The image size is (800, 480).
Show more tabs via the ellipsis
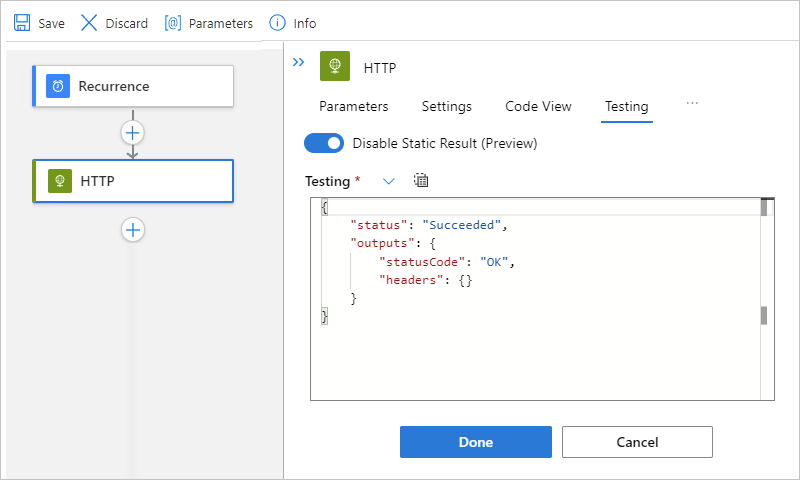pyautogui.click(x=692, y=104)
